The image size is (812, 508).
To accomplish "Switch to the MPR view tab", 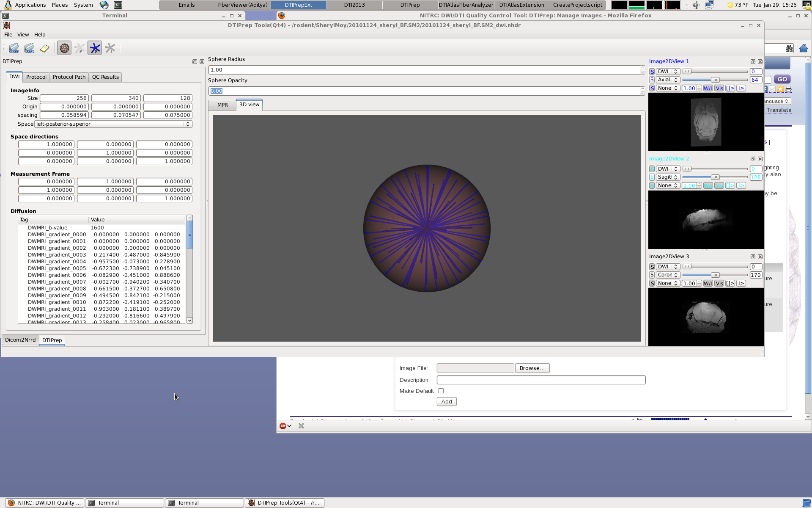I will pyautogui.click(x=222, y=105).
